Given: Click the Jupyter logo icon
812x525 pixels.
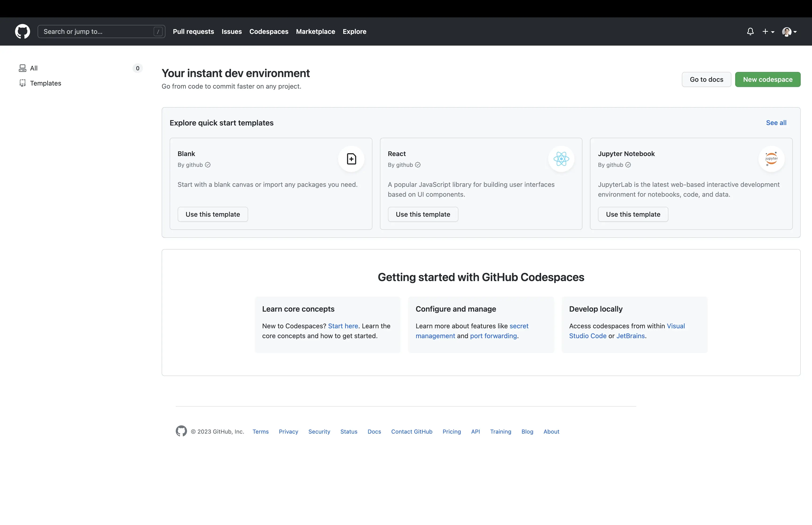Looking at the screenshot, I should (x=771, y=159).
